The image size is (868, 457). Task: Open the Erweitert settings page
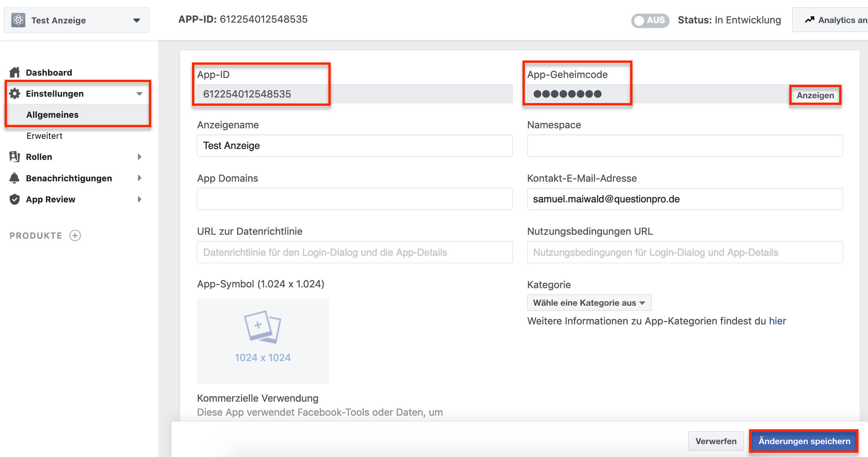click(x=44, y=136)
